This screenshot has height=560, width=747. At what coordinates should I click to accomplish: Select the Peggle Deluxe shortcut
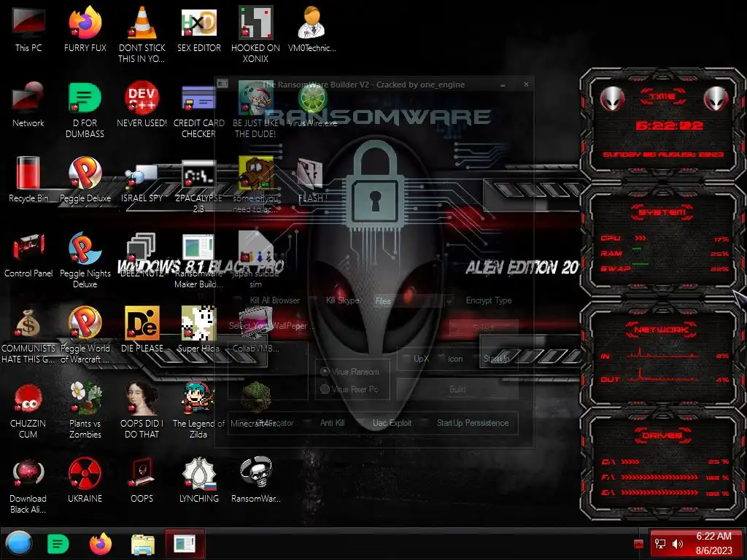[x=85, y=180]
